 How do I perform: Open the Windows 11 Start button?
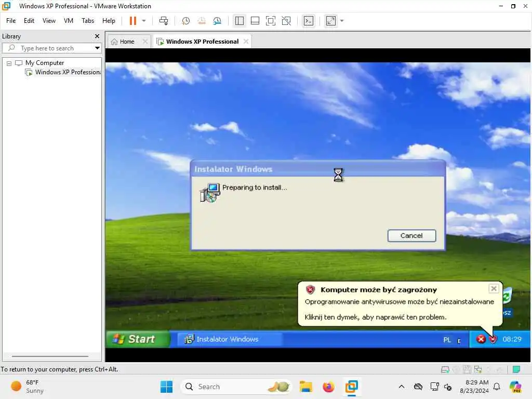(x=166, y=387)
